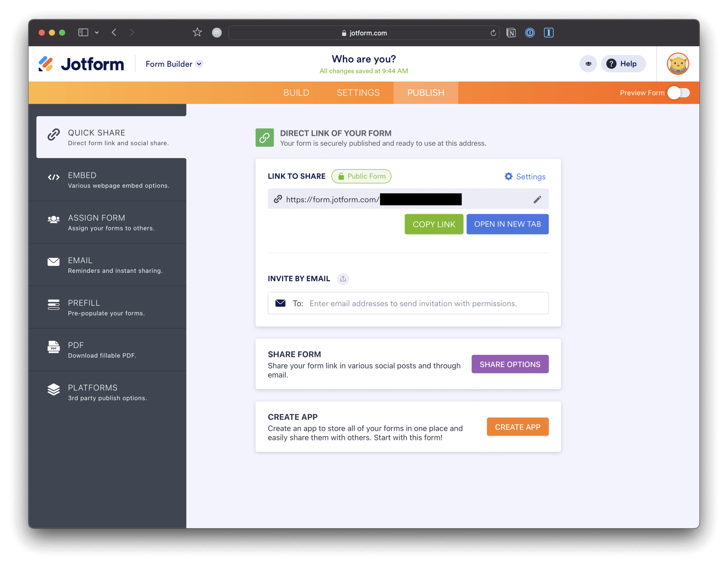Click the Embed code brackets icon

coord(54,177)
